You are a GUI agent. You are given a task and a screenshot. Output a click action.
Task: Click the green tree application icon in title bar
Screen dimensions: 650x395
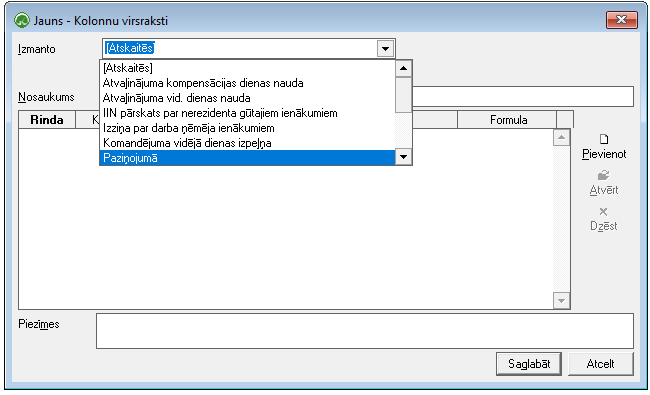click(22, 20)
